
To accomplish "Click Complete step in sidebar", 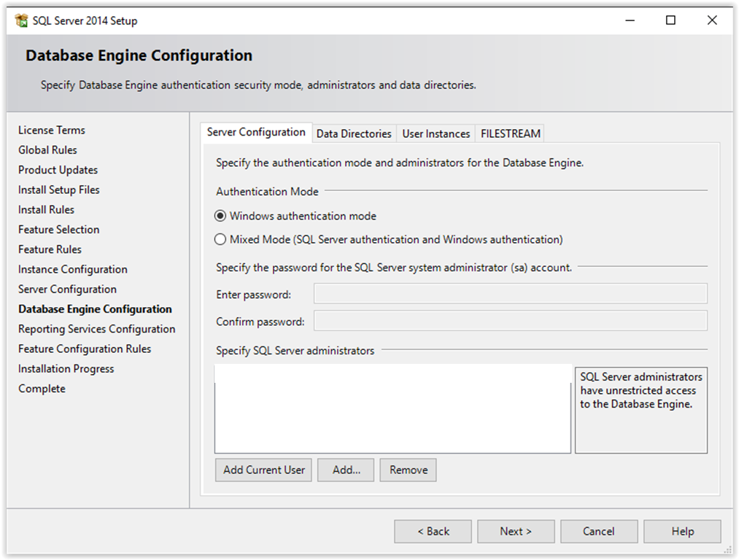I will coord(42,389).
